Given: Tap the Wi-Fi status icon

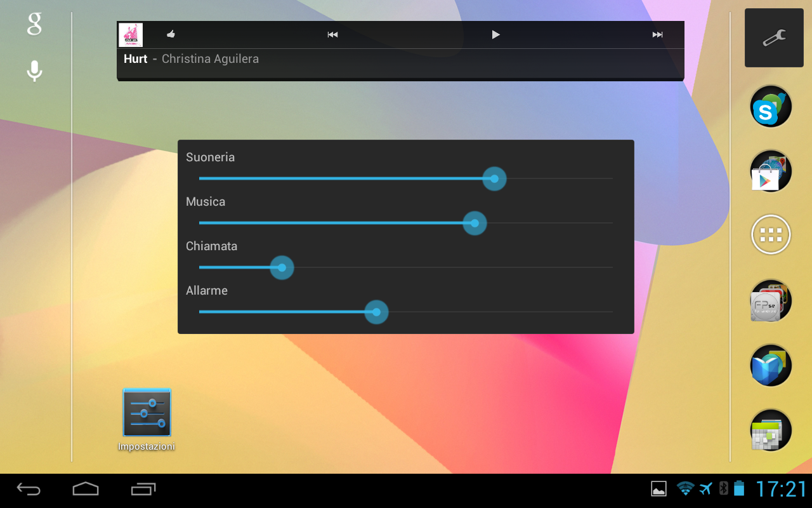Looking at the screenshot, I should click(685, 488).
